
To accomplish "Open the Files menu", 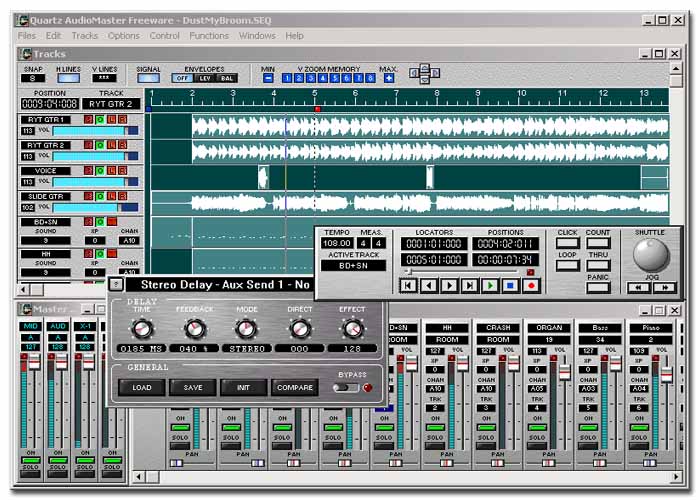I will click(27, 36).
